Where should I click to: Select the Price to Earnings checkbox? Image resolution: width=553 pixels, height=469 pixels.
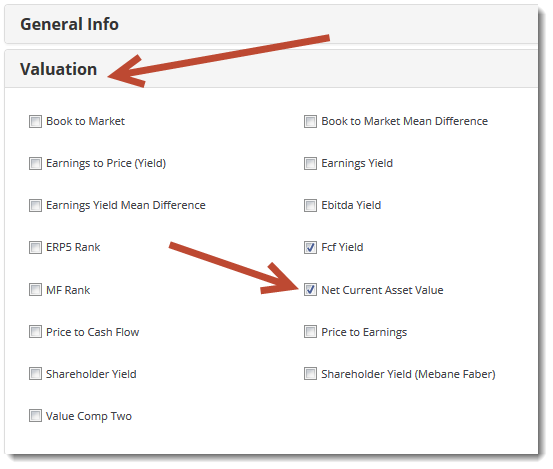click(310, 332)
